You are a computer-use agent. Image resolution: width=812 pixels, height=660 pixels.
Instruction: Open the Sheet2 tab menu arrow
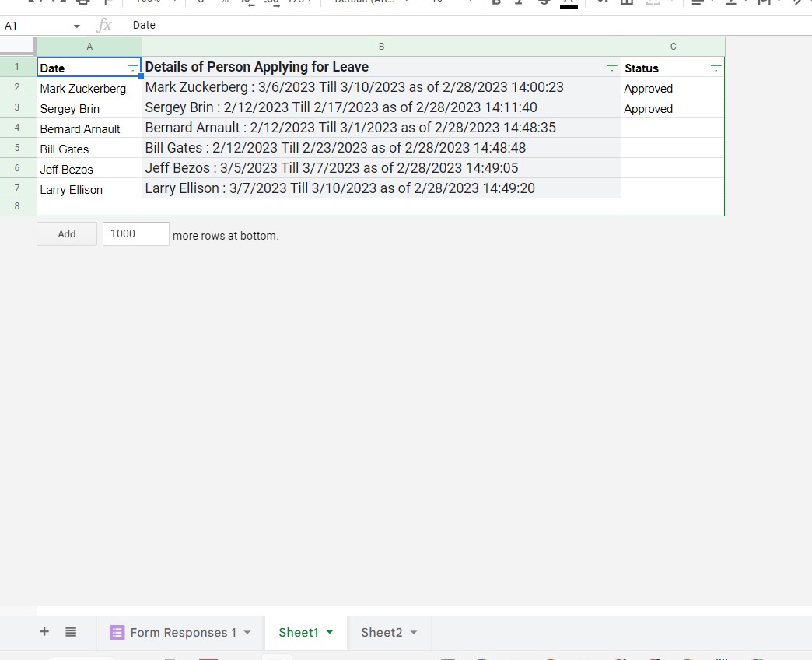click(413, 632)
